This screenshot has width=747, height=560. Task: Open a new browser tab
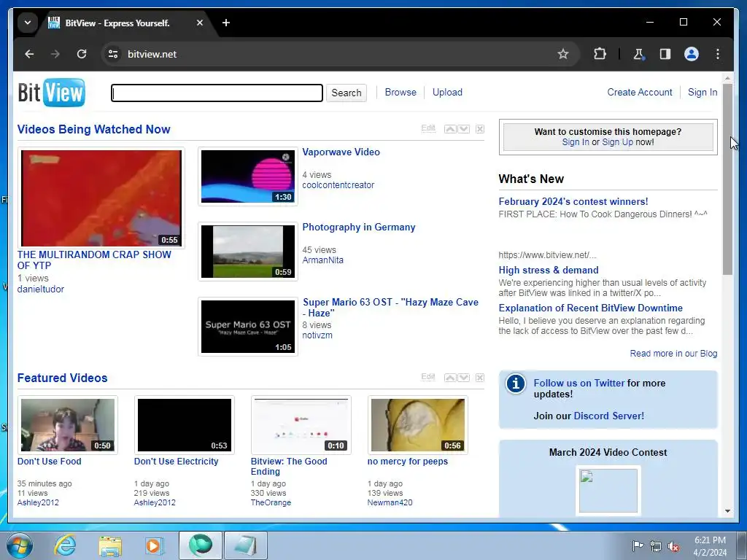click(x=226, y=23)
